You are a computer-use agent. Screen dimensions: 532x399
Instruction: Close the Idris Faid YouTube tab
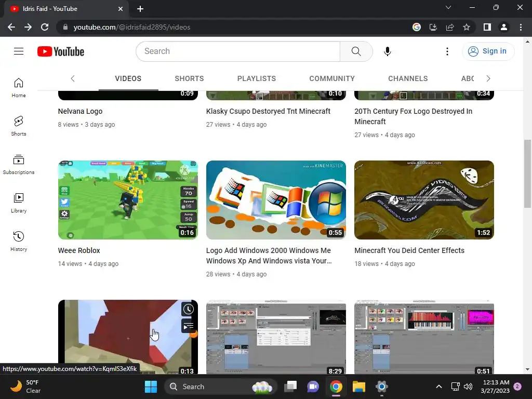pos(121,9)
